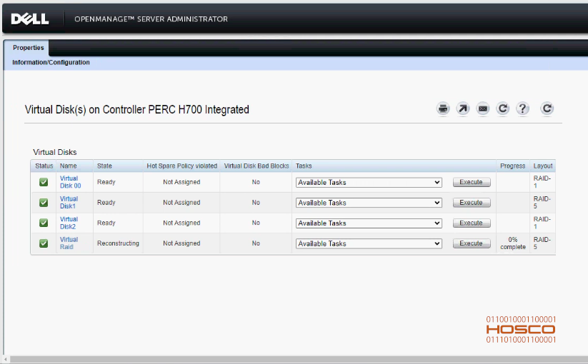The image size is (588, 364).
Task: Click RAID-1 layout of Virtual Disk2
Action: tap(542, 223)
